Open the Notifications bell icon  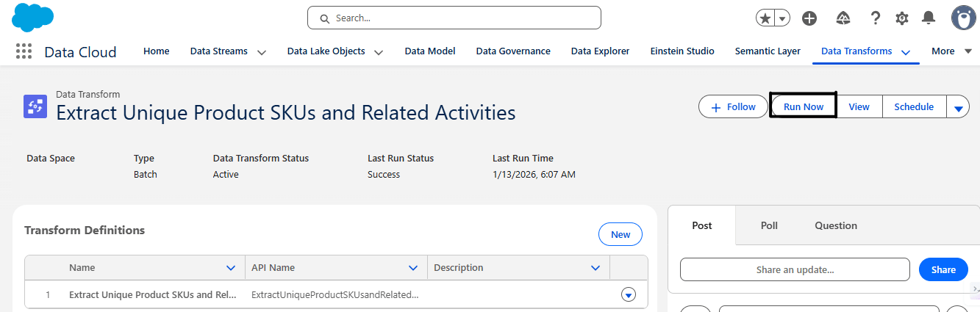[x=929, y=18]
